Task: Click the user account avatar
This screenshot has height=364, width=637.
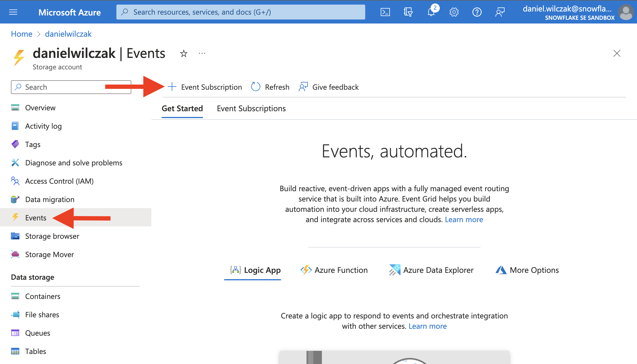Action: point(626,12)
